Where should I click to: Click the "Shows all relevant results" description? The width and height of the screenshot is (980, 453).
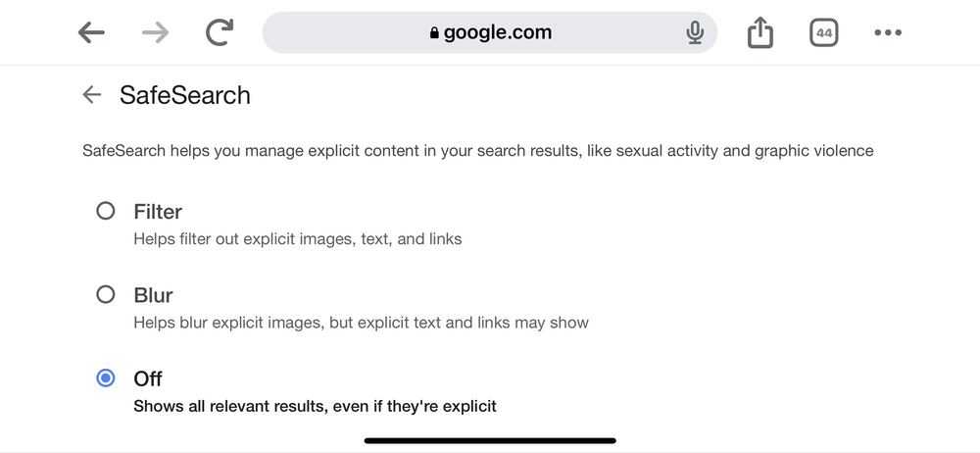(x=315, y=405)
